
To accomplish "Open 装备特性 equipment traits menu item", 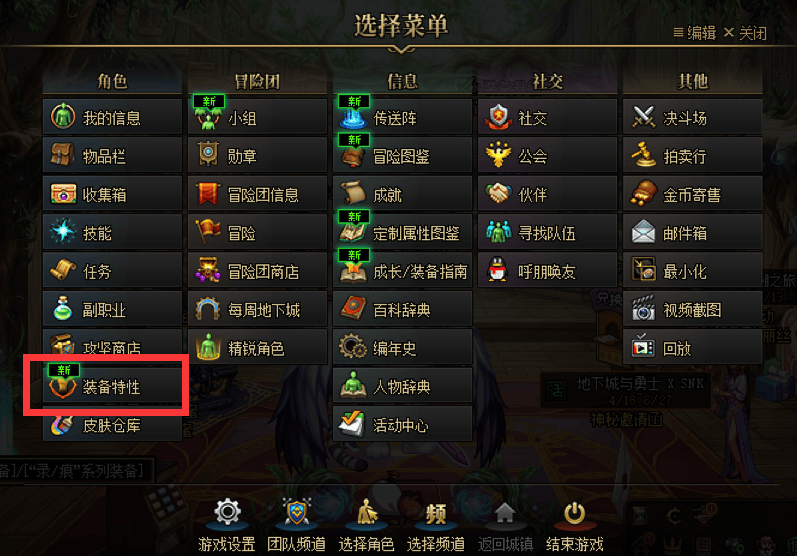I will tap(112, 387).
